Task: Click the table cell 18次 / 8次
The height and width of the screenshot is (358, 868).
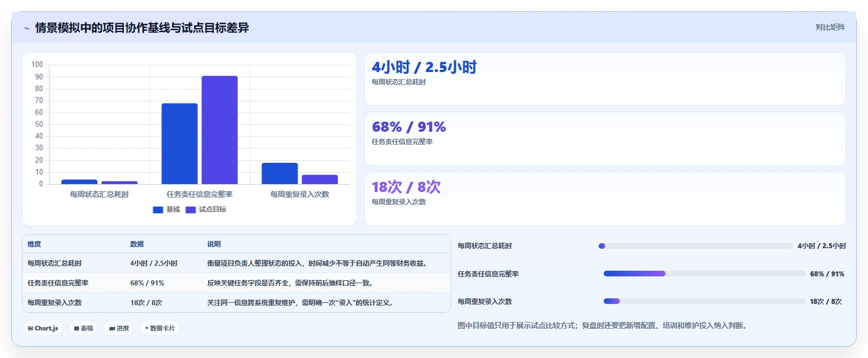Action: coord(146,302)
